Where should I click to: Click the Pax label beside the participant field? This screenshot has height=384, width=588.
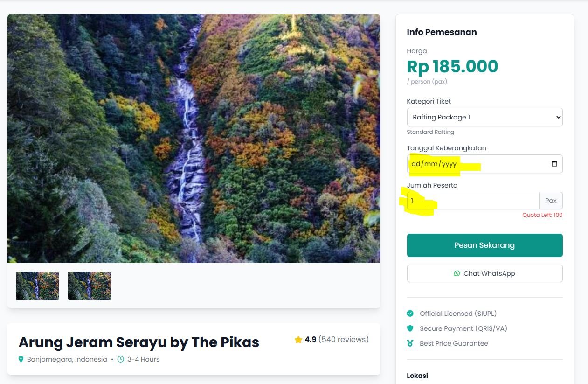(x=551, y=201)
